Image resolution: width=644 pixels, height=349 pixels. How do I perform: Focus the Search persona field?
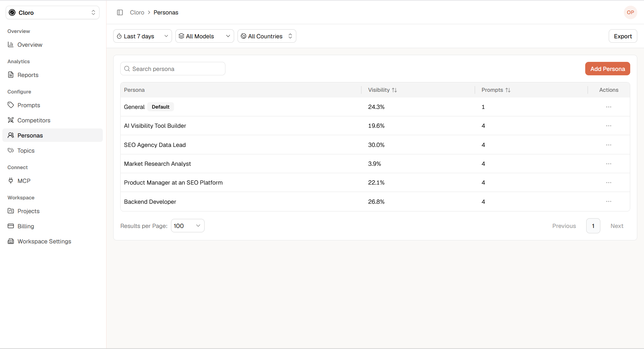click(173, 69)
